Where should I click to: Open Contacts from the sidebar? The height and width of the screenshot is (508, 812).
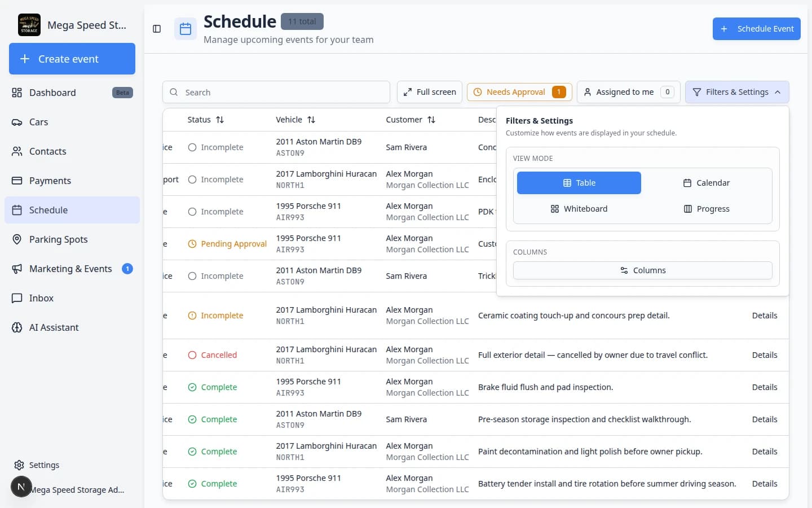coord(72,151)
